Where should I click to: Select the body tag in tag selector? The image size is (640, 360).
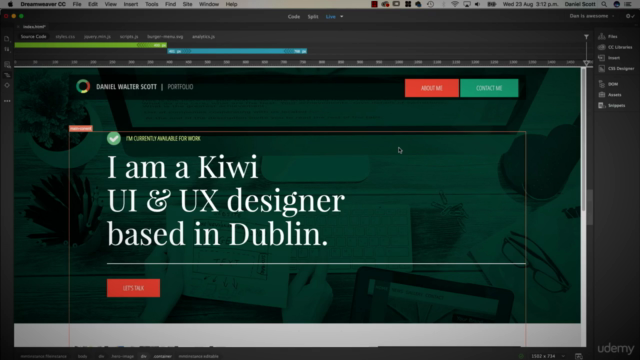[x=82, y=356]
